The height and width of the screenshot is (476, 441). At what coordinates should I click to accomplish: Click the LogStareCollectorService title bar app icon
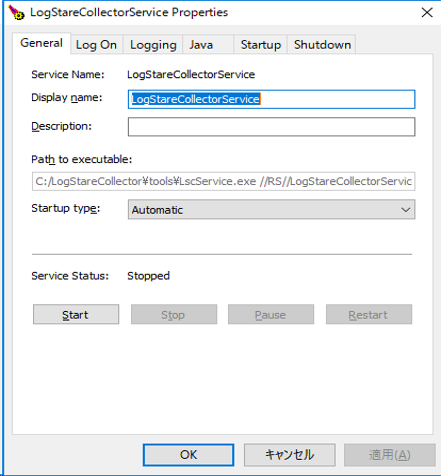pyautogui.click(x=16, y=13)
